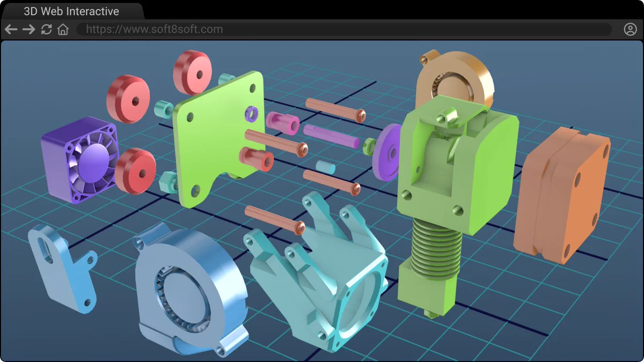Select the 3D Web Interactive tab

pos(71,11)
